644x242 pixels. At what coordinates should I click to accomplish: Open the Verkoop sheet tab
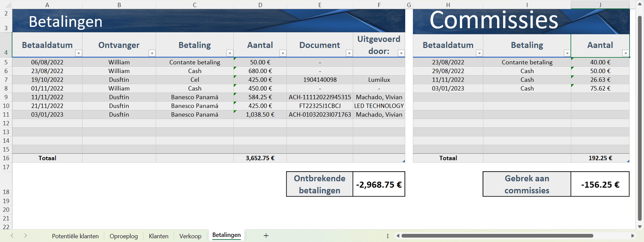point(190,236)
